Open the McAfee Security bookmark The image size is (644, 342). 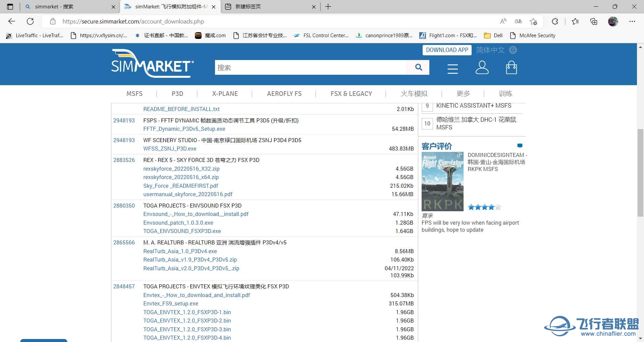pyautogui.click(x=533, y=36)
